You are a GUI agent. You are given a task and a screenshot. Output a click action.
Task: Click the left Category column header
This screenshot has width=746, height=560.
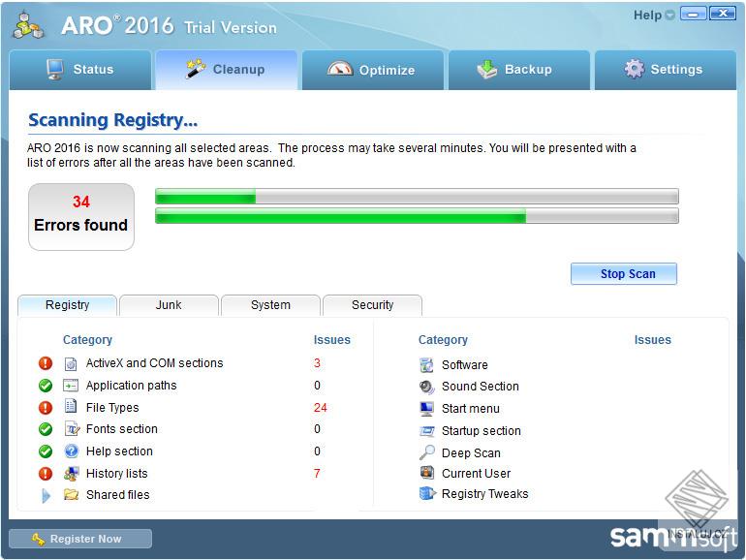[87, 340]
